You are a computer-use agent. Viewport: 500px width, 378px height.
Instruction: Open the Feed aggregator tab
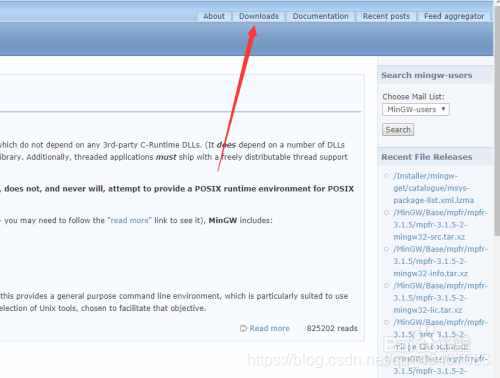coord(454,16)
